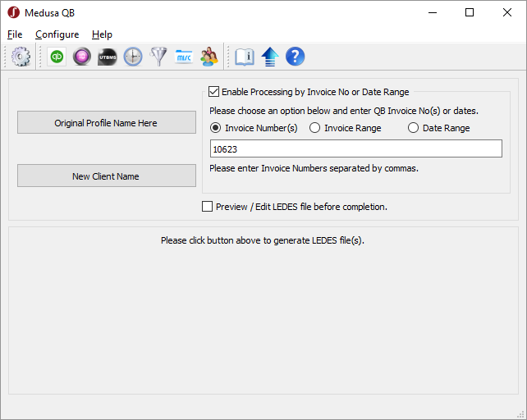Click the purple ID toolbar icon
The width and height of the screenshot is (527, 420).
(x=82, y=57)
